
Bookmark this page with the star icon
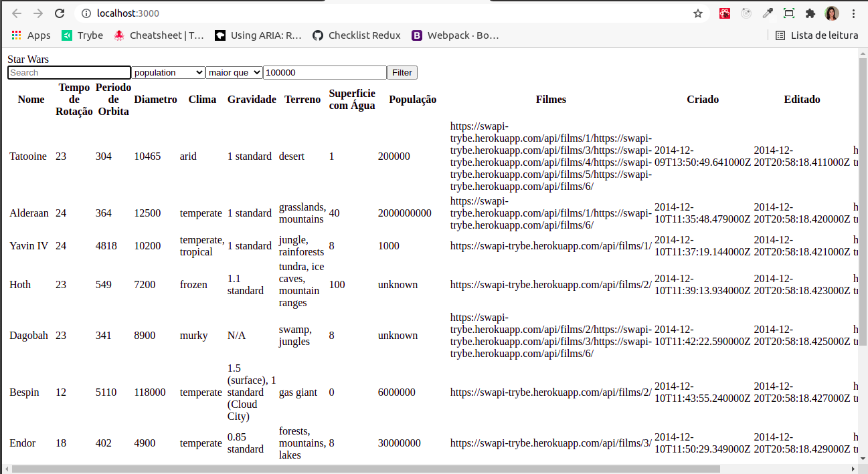coord(698,13)
